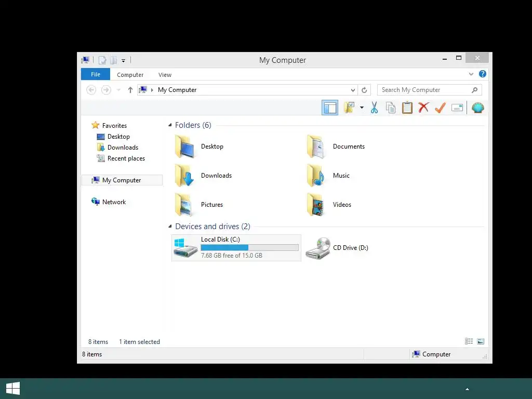Screen dimensions: 532x399
Task: Select the Documents folder icon
Action: (x=316, y=146)
